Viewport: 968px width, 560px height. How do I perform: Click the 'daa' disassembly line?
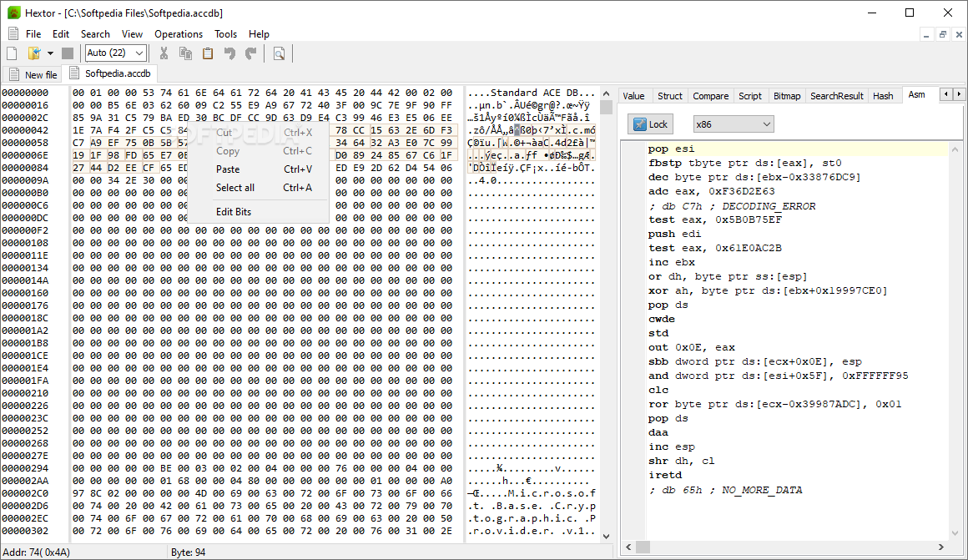(x=658, y=433)
